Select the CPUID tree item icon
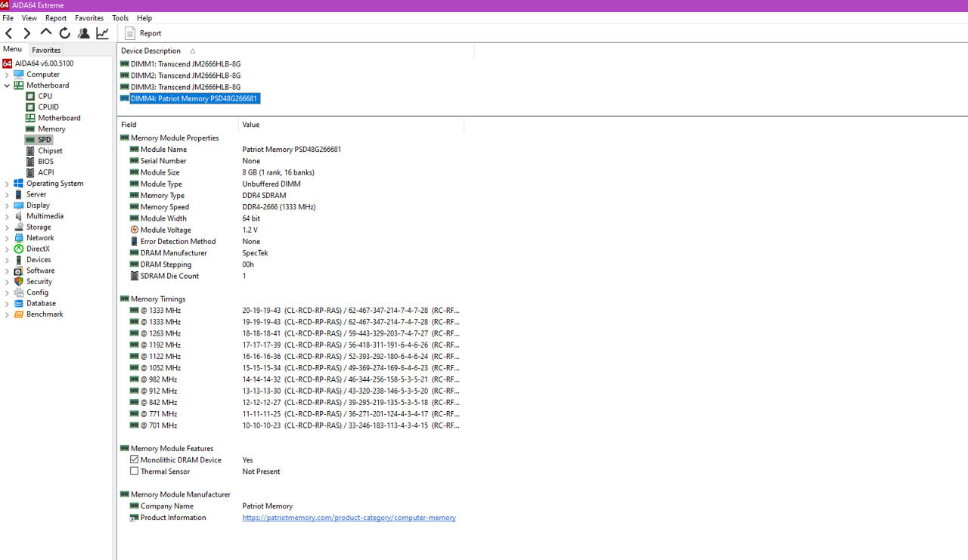 pos(30,107)
